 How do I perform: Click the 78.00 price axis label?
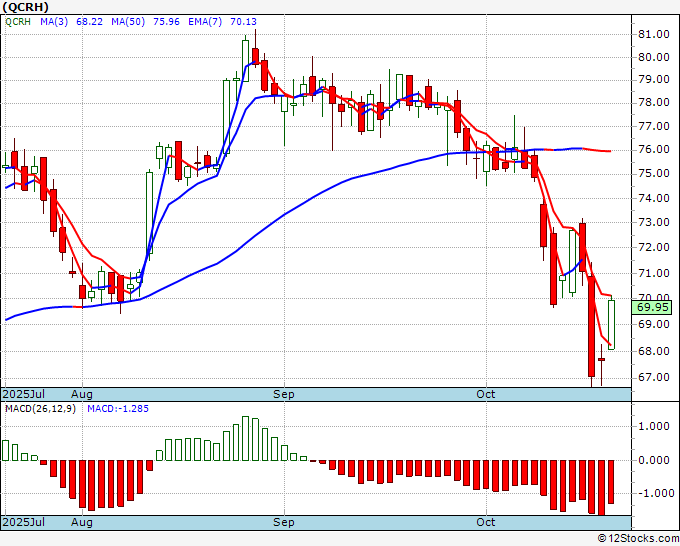[x=654, y=102]
